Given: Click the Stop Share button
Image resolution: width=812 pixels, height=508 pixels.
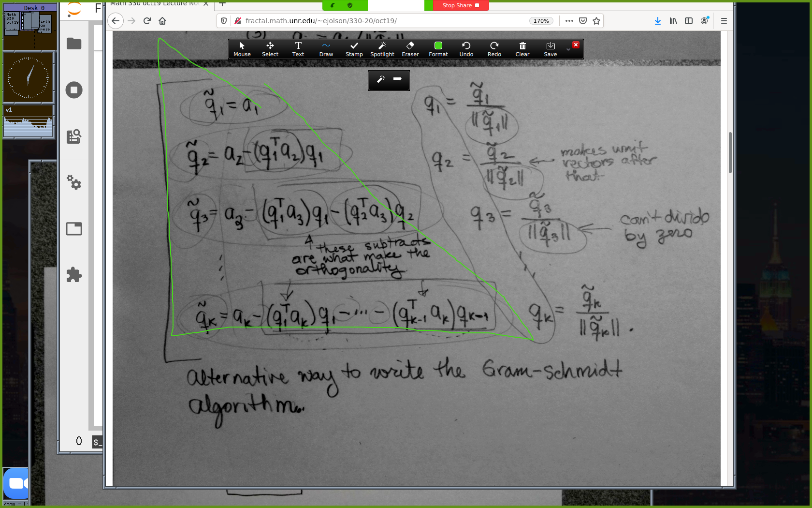Looking at the screenshot, I should (x=457, y=5).
